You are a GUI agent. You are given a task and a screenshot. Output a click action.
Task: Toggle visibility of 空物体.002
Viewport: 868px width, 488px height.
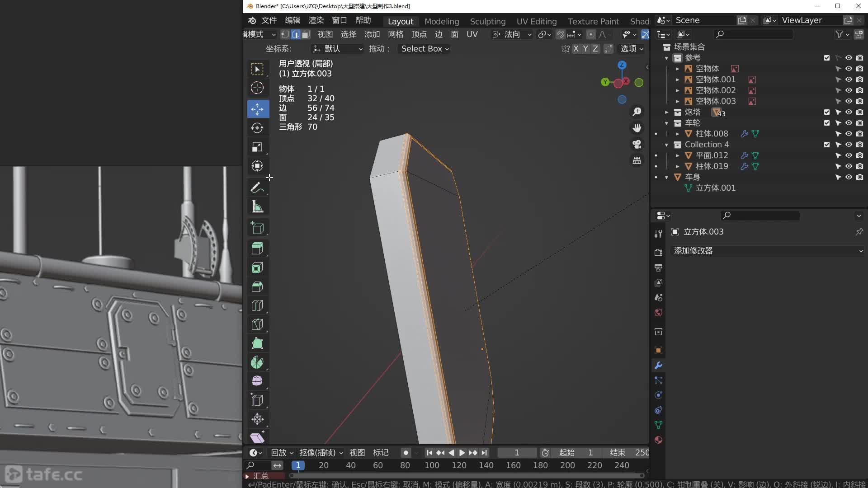pos(849,90)
